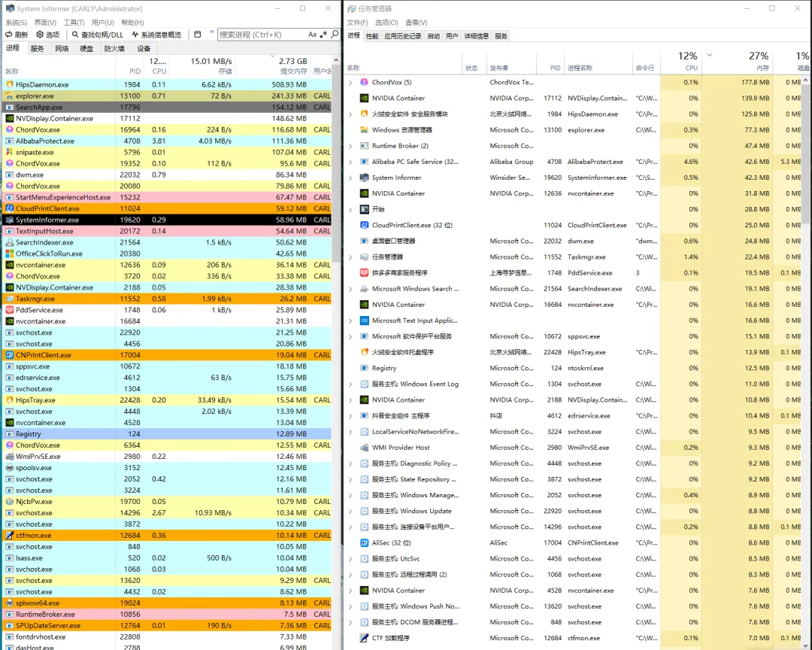
Task: Focus the 搜索进程 (Ctrl+K) search field
Action: [x=262, y=35]
